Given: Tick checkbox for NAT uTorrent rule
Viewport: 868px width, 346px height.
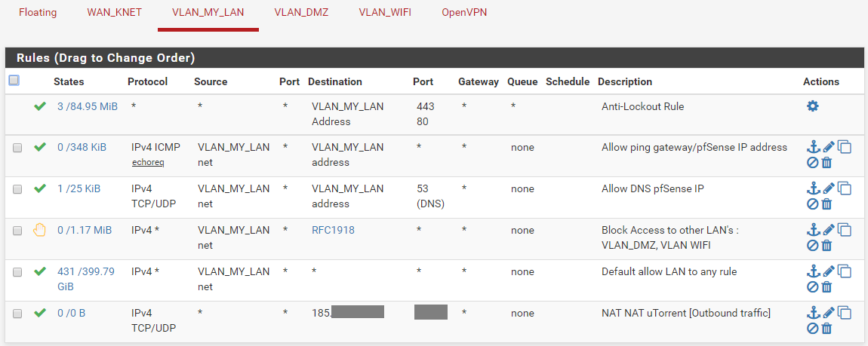Looking at the screenshot, I should [17, 314].
